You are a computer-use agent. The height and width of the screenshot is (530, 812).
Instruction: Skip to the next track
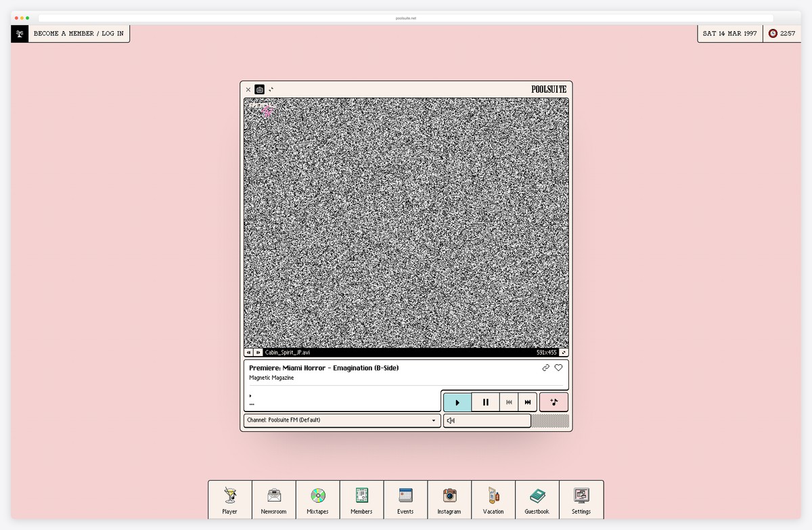click(528, 401)
